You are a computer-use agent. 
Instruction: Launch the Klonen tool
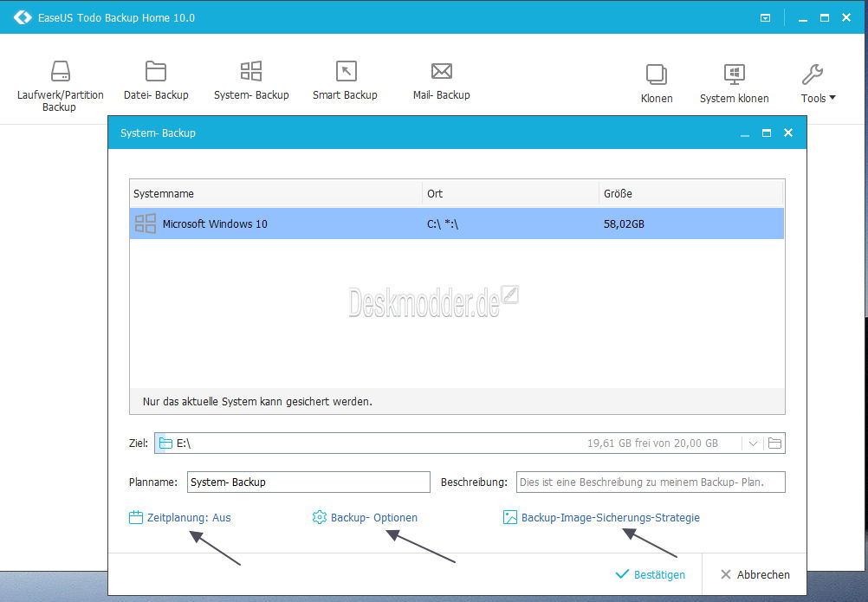(657, 83)
